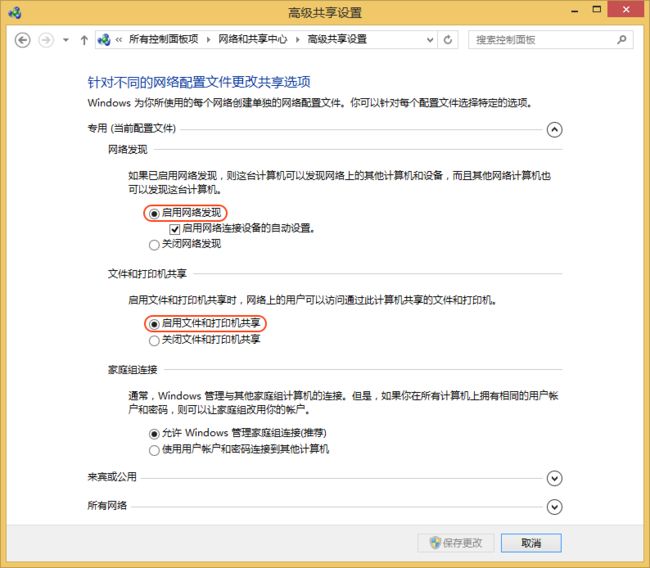Open the recent locations dropdown arrow
This screenshot has height=568, width=650.
[x=65, y=40]
